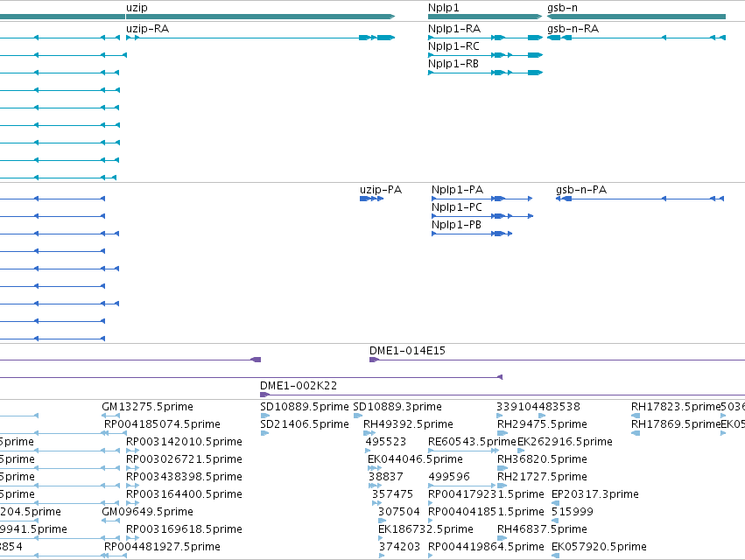The height and width of the screenshot is (560, 745).
Task: Click the Nplp1-RB transcript label
Action: [453, 64]
